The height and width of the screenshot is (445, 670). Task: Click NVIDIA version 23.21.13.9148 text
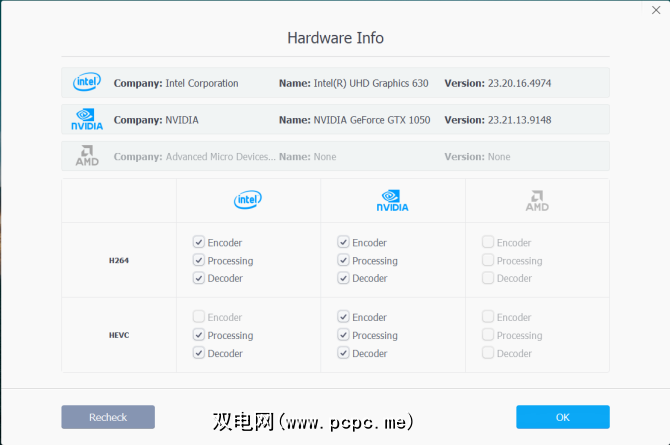[520, 120]
